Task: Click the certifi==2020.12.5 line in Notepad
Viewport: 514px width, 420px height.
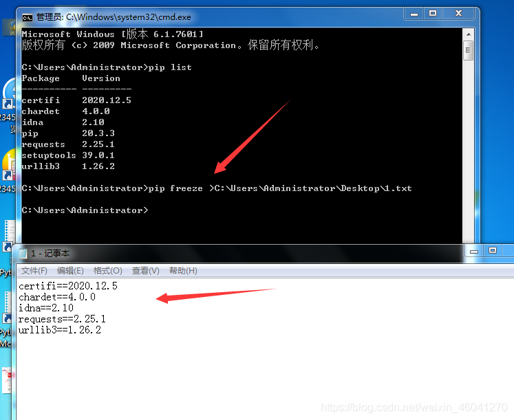Action: [68, 286]
